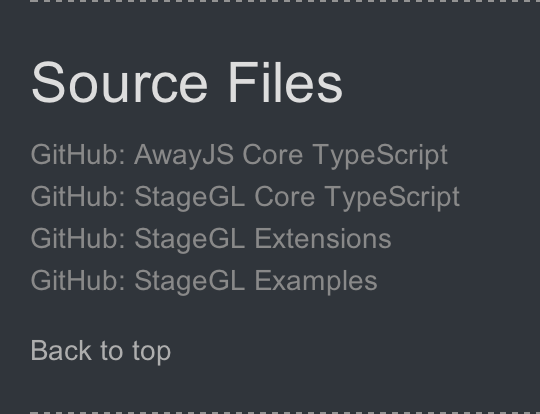The height and width of the screenshot is (414, 540).
Task: Click 'GitHub:' prefix of the StageGL Examples link
Action: pyautogui.click(x=78, y=280)
